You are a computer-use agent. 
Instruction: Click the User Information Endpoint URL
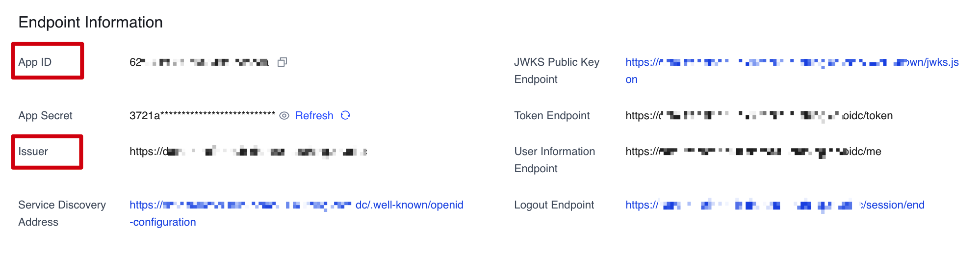coord(753,152)
